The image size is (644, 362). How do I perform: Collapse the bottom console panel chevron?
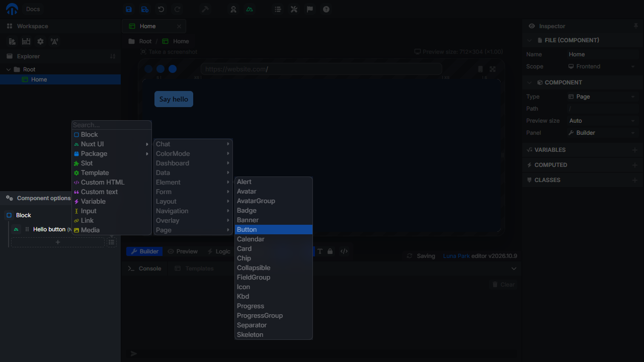(x=514, y=268)
